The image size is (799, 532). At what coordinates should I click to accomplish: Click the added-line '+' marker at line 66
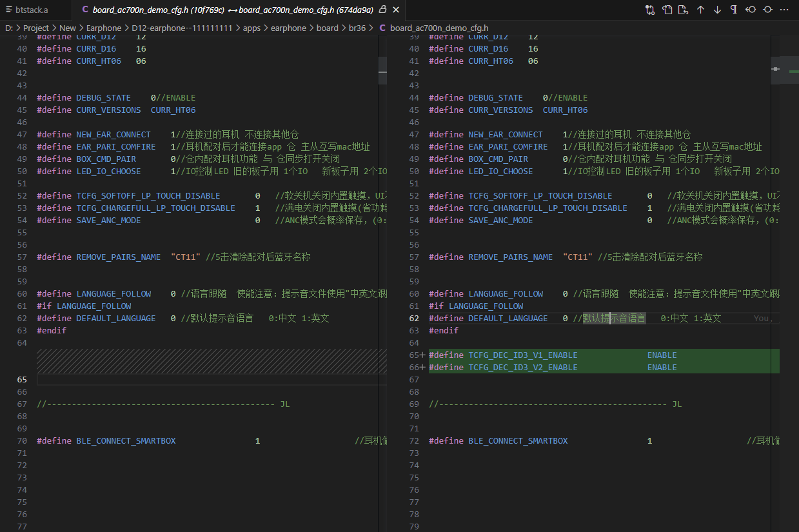pos(422,368)
